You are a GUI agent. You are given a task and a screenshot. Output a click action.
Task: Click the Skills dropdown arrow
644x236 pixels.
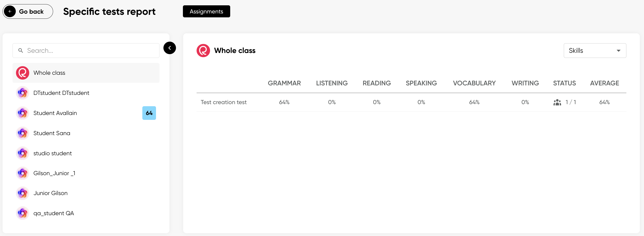(618, 51)
